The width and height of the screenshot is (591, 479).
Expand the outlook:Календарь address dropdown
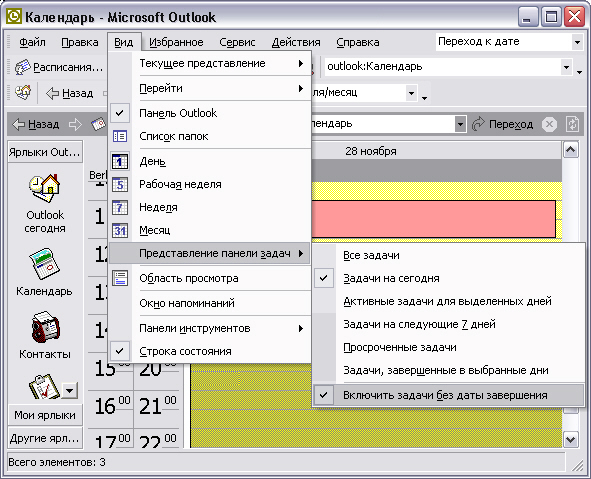566,67
